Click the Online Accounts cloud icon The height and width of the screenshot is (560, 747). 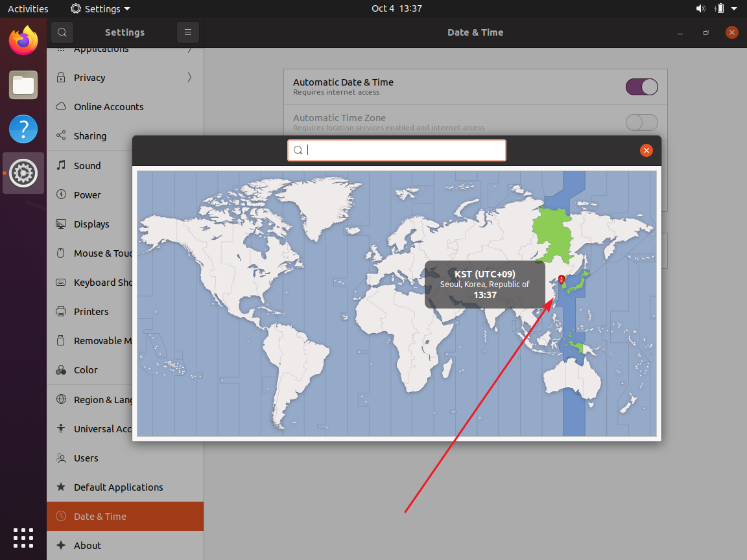pyautogui.click(x=61, y=106)
